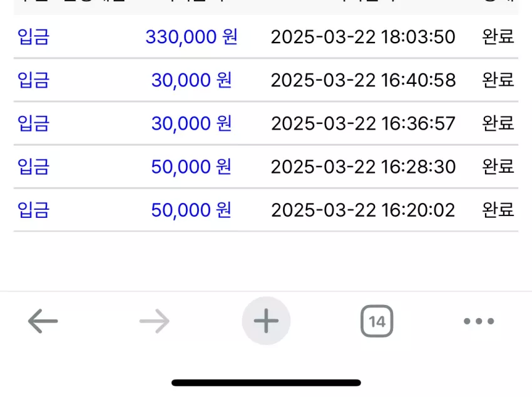Viewport: 532px width, 397px height.
Task: Select the home indicator bar
Action: [x=266, y=383]
